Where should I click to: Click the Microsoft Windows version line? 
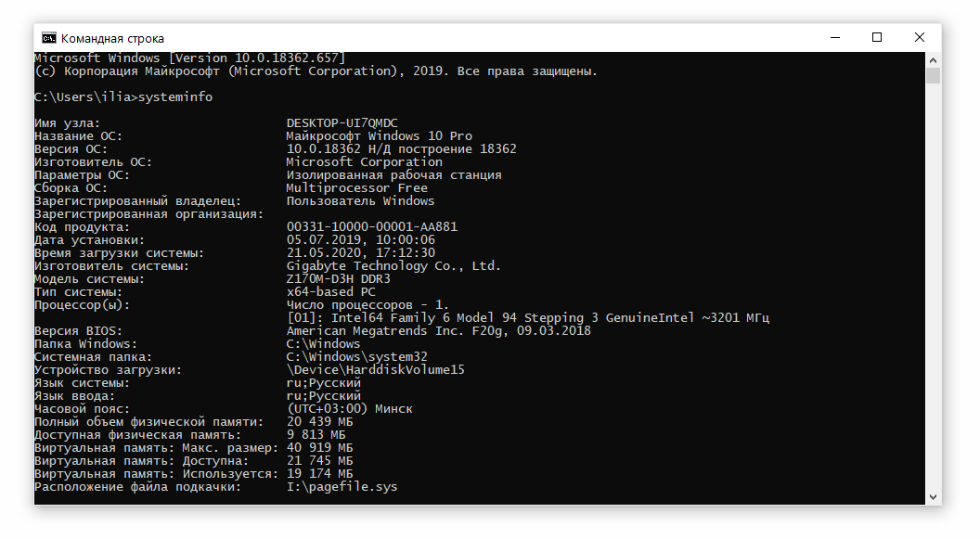point(189,58)
